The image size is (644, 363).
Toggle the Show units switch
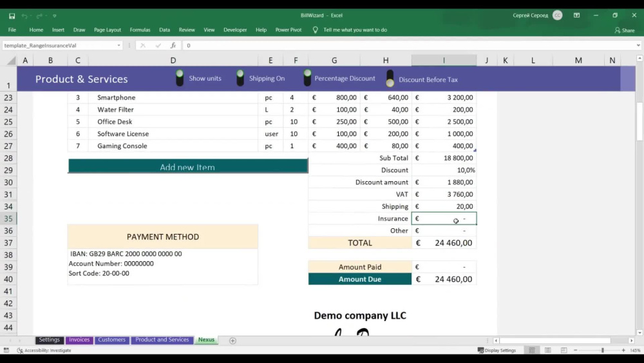tap(180, 78)
